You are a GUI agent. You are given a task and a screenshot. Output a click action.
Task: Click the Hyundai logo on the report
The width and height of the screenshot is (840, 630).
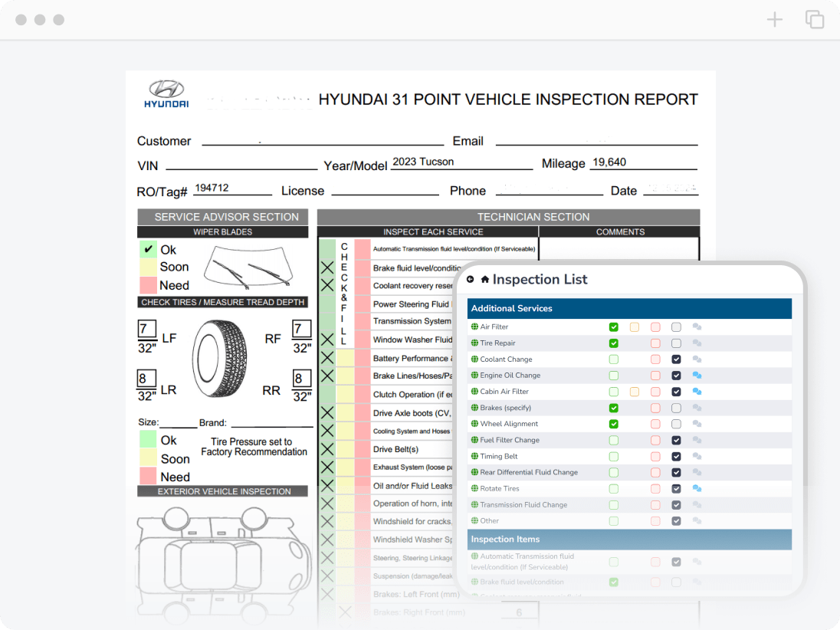point(166,94)
